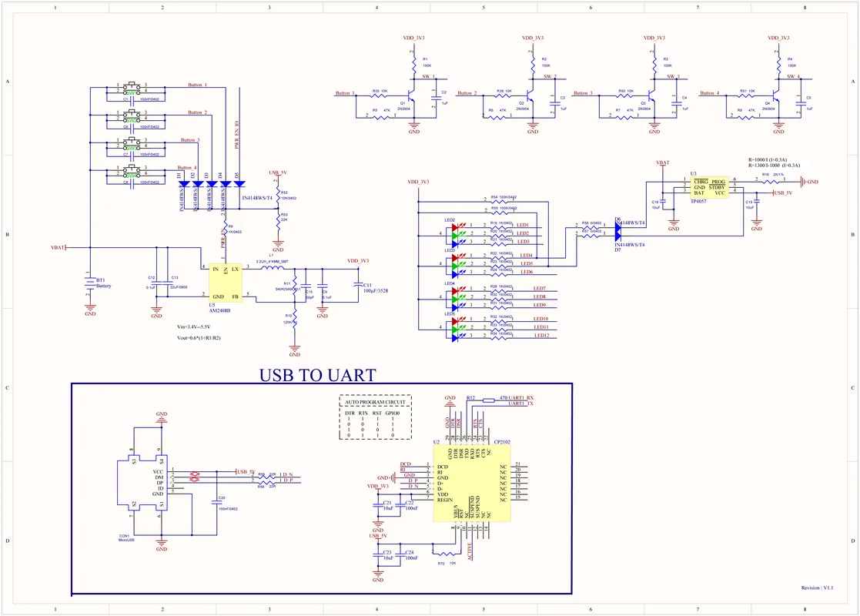
Task: Click diode D1 in the button diode row
Action: click(x=184, y=184)
